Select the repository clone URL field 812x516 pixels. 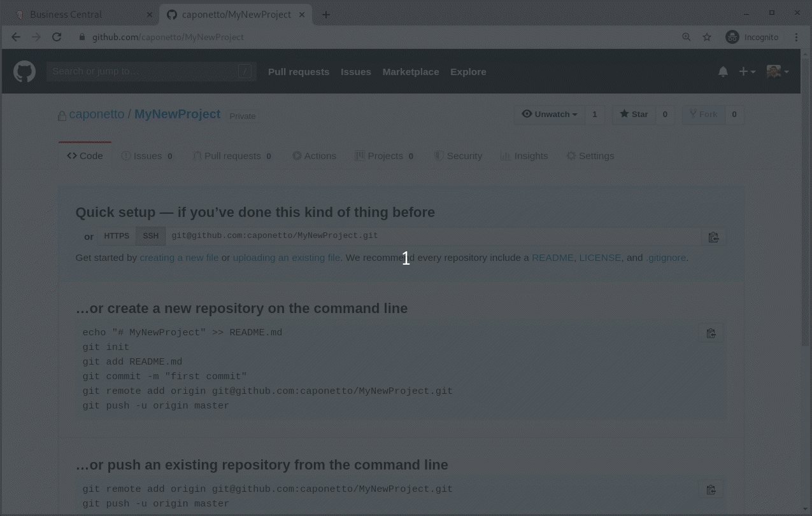(x=434, y=236)
